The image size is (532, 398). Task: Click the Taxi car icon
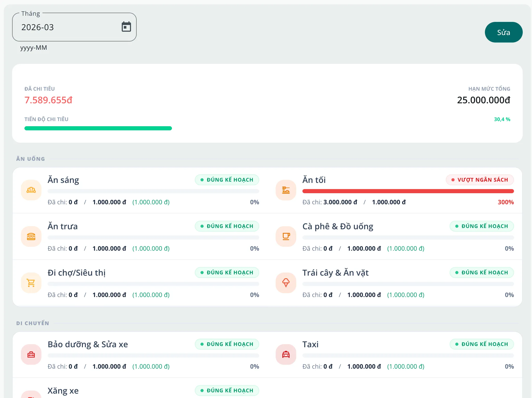(x=286, y=354)
